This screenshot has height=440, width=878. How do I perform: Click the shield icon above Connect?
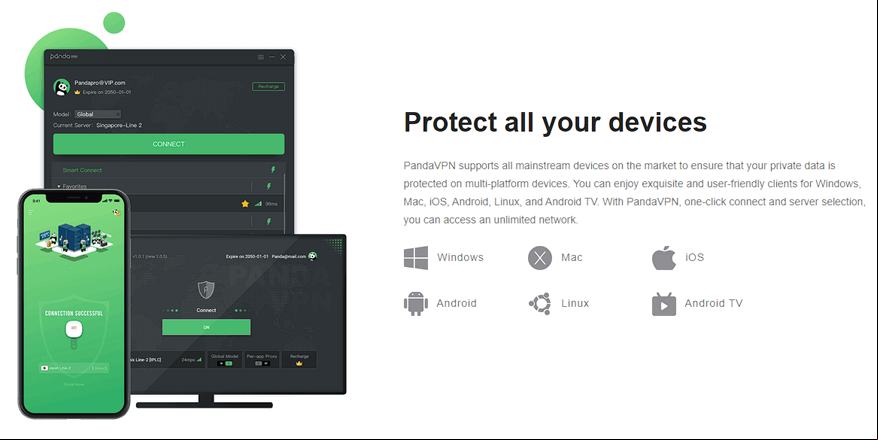pyautogui.click(x=206, y=290)
